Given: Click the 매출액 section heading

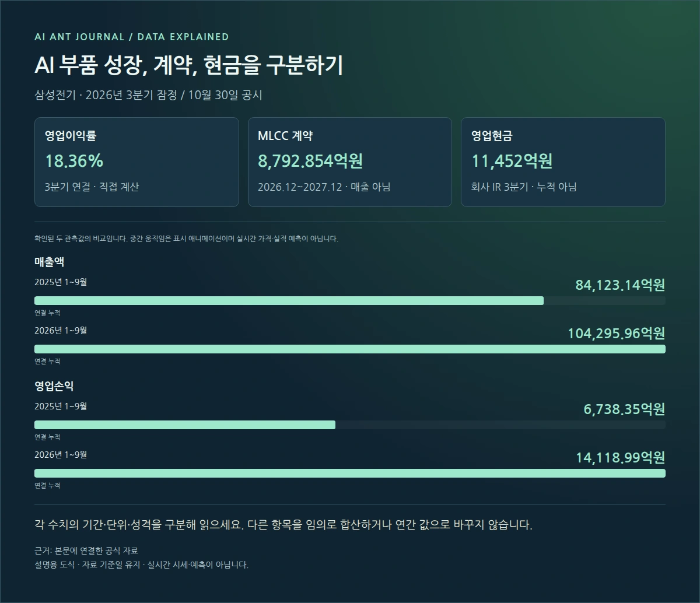Looking at the screenshot, I should click(x=50, y=262).
